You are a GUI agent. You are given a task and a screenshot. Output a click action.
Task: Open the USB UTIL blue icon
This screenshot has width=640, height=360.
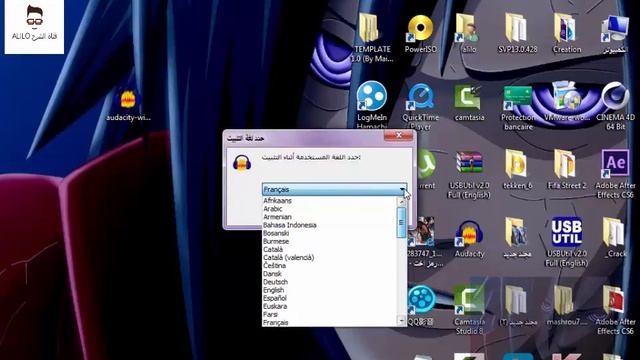(x=567, y=232)
